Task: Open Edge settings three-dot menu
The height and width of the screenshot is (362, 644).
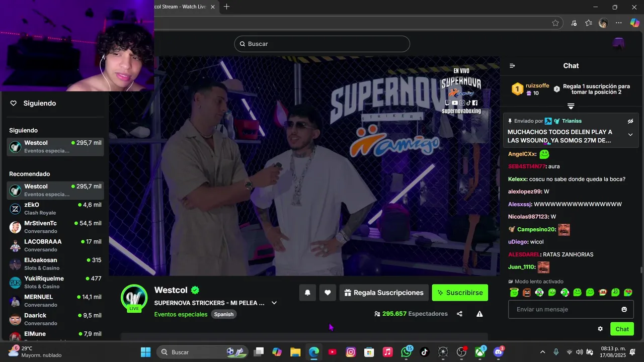Action: pos(619,23)
